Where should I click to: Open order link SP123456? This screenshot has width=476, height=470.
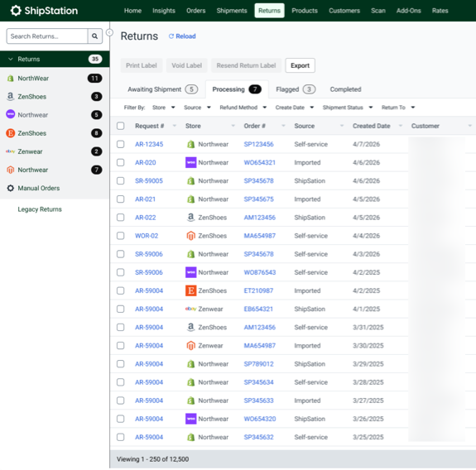[258, 144]
